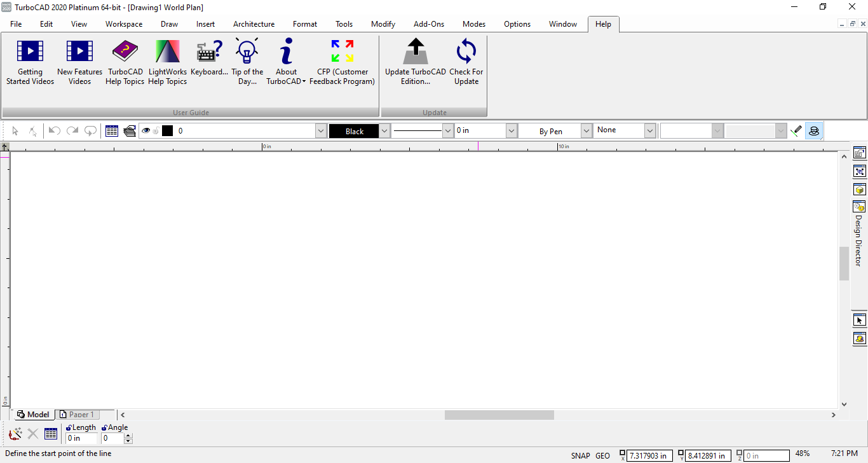Cancel the current line operation X
The height and width of the screenshot is (463, 868).
coord(33,434)
